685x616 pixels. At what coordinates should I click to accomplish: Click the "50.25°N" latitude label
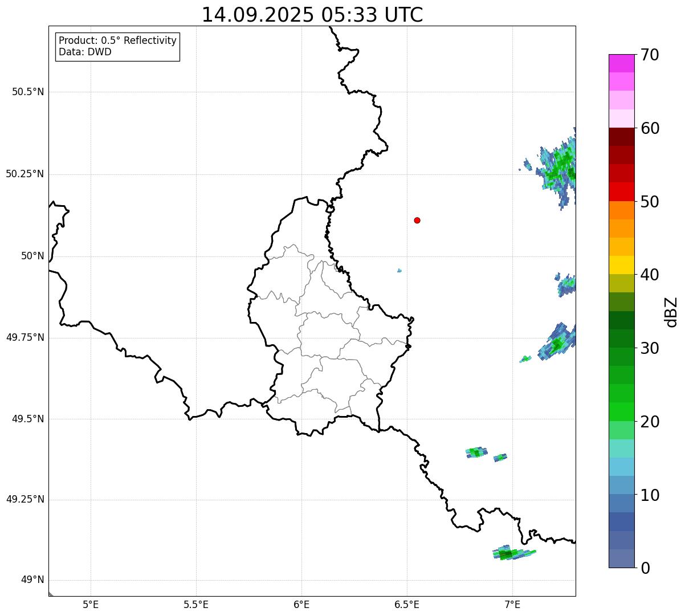click(25, 174)
